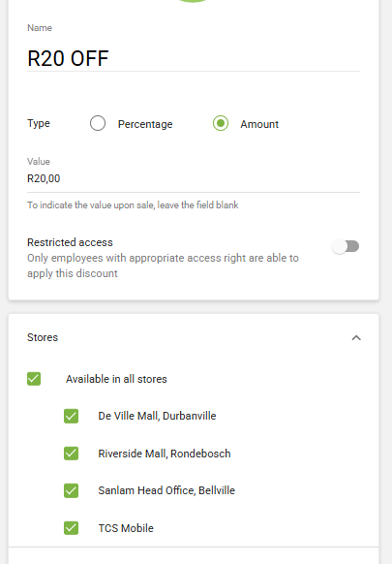Click the Available in all stores label
392x564 pixels.
[116, 379]
